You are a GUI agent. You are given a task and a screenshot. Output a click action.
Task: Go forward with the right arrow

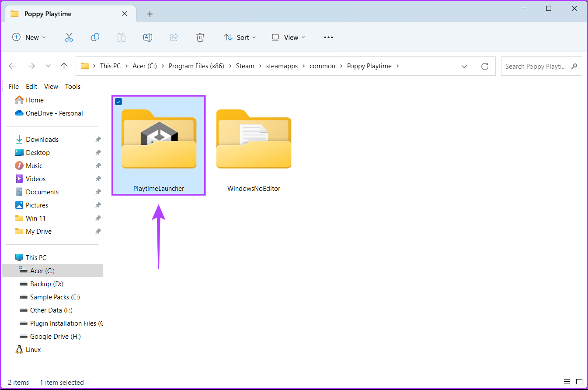pyautogui.click(x=31, y=66)
